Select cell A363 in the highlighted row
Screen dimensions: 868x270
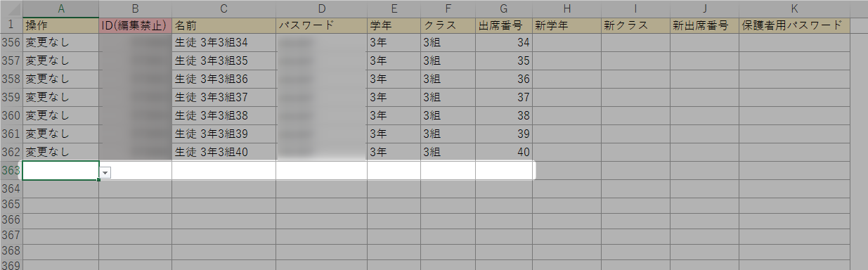coord(60,170)
